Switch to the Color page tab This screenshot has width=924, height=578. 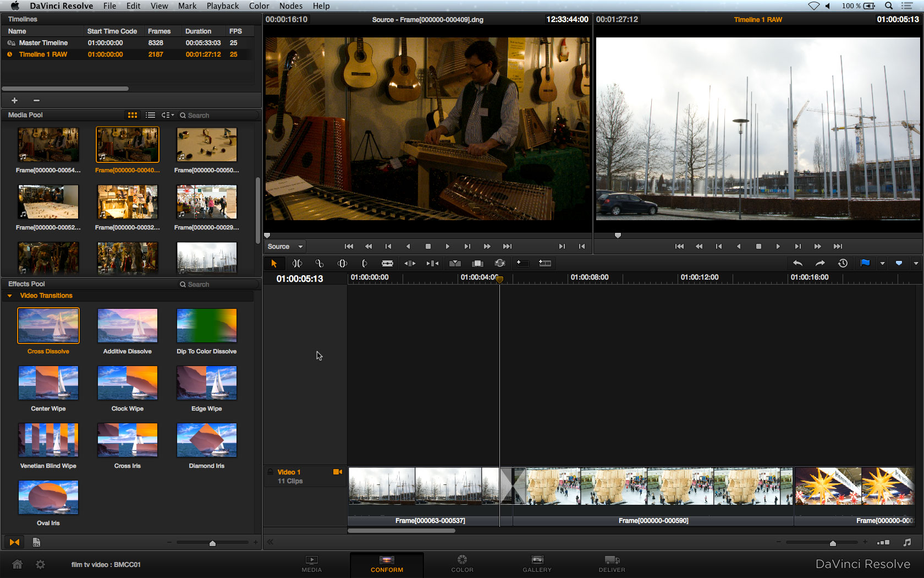pyautogui.click(x=462, y=564)
